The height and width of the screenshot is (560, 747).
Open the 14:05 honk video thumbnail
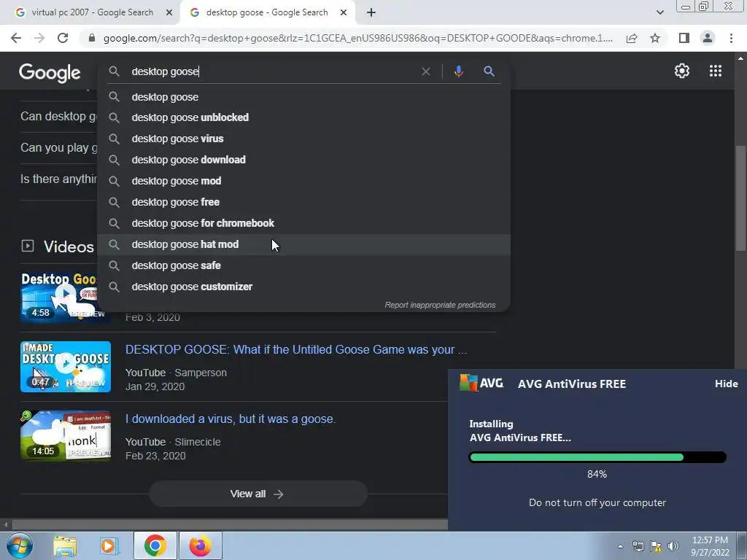(66, 436)
